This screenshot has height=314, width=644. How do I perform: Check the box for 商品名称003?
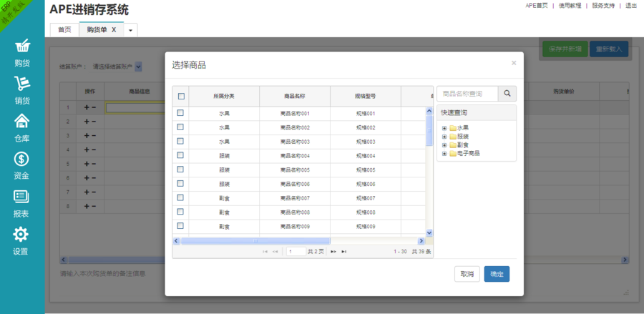tap(180, 141)
